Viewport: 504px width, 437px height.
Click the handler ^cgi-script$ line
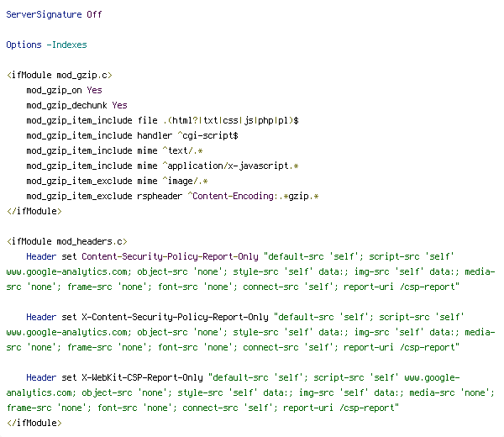pos(132,135)
